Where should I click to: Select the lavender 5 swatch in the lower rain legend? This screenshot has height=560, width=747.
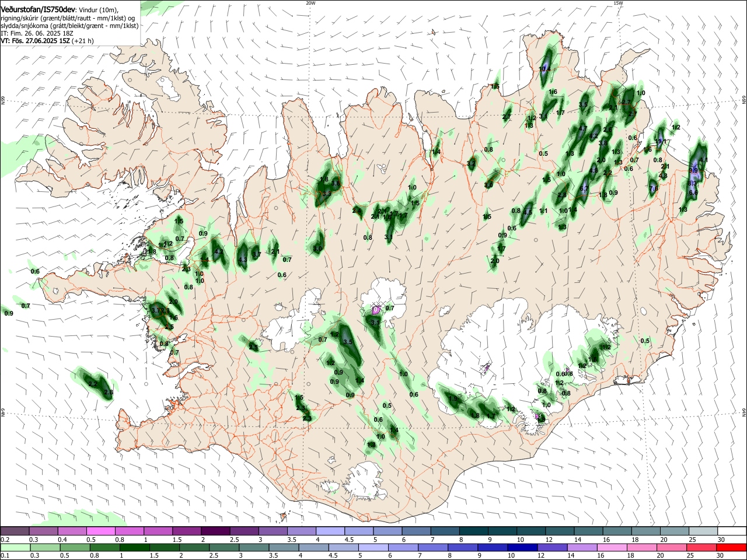pos(372,547)
